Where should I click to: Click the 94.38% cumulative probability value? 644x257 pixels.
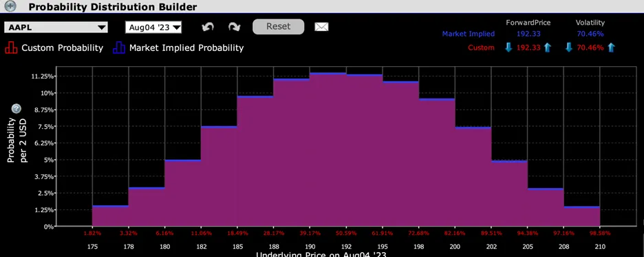pos(528,234)
